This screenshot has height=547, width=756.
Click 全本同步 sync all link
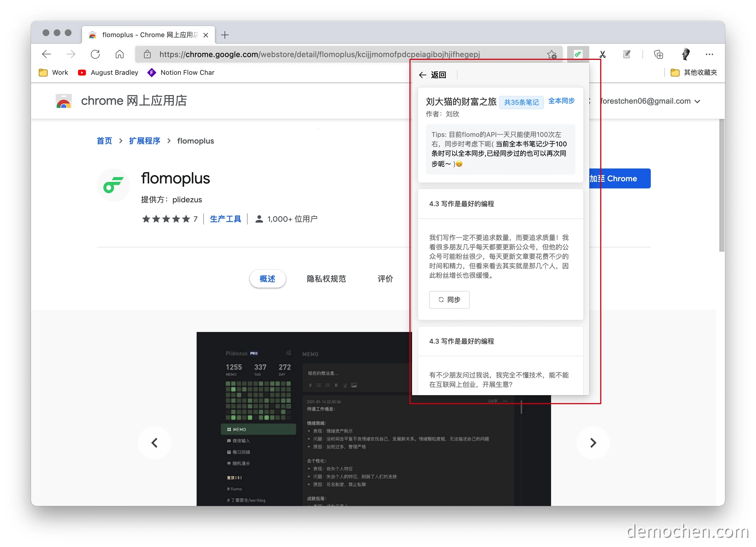(561, 101)
